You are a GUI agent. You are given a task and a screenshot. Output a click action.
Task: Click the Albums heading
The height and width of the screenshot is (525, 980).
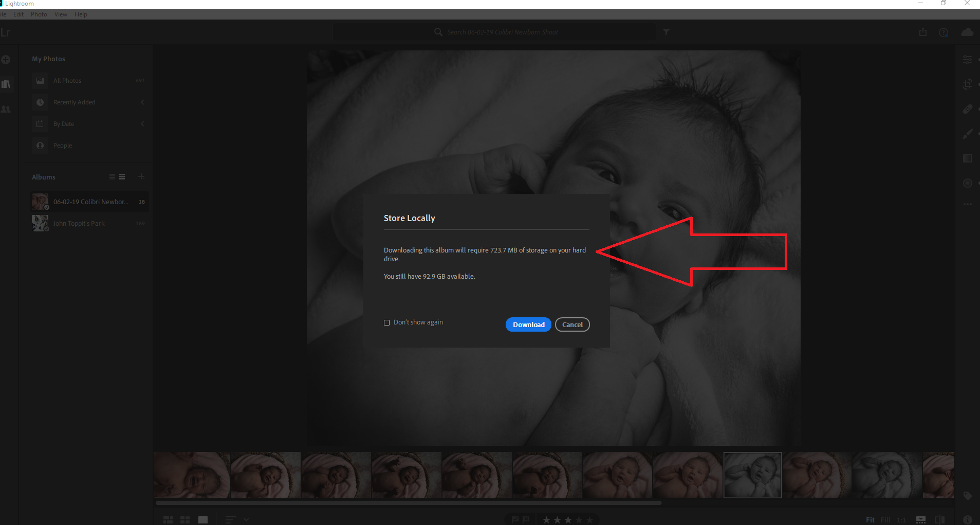point(44,177)
